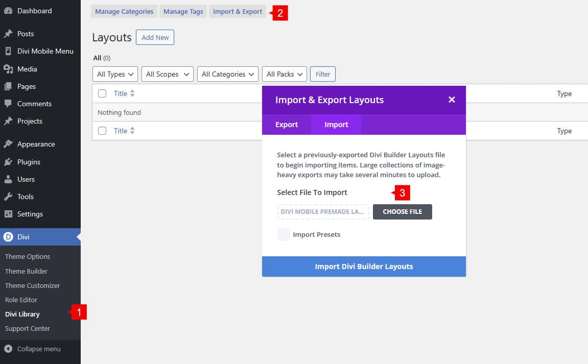Open Theme Builder in the Divi submenu
This screenshot has width=588, height=364.
tap(26, 271)
